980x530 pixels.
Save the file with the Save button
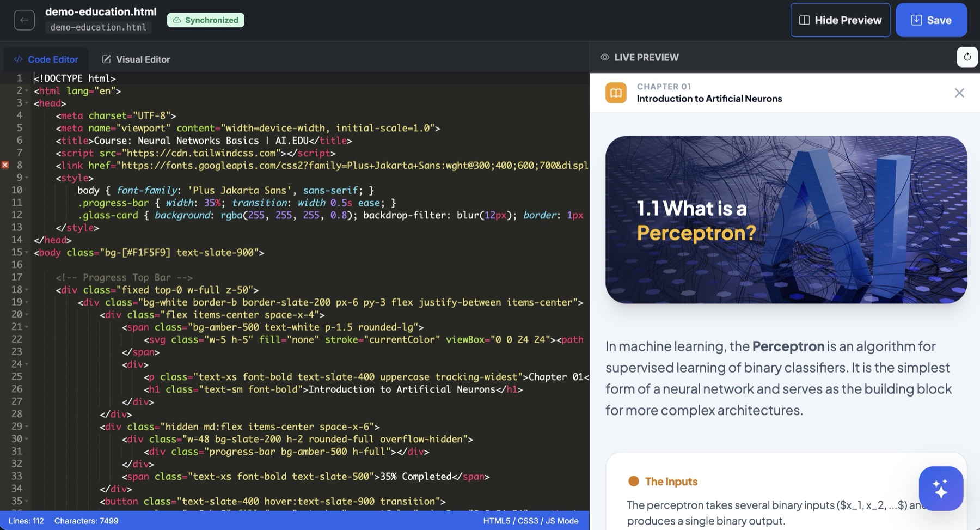[931, 20]
